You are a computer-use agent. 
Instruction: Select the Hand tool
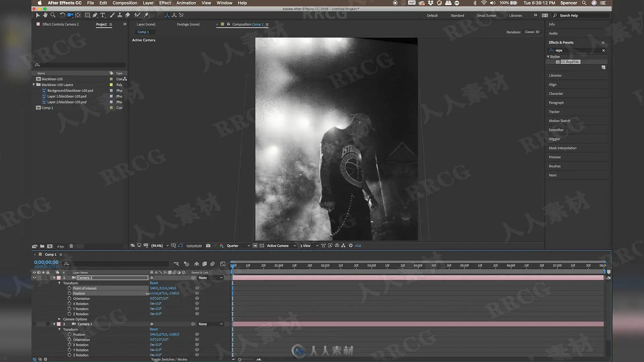[x=45, y=15]
